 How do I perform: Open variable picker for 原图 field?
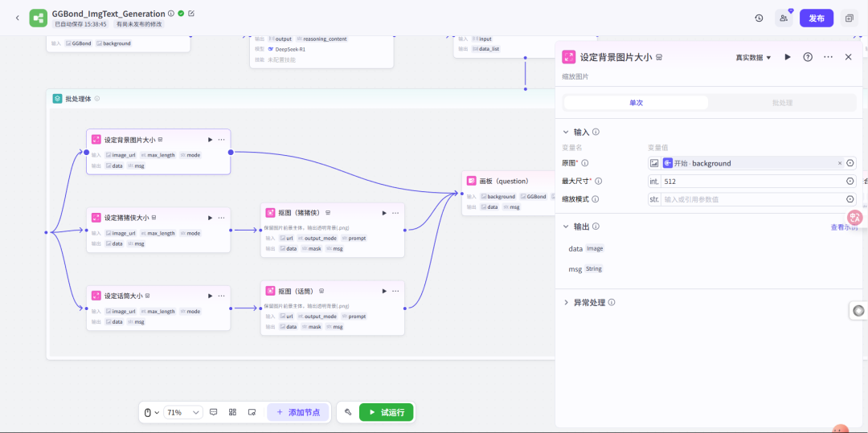click(850, 163)
